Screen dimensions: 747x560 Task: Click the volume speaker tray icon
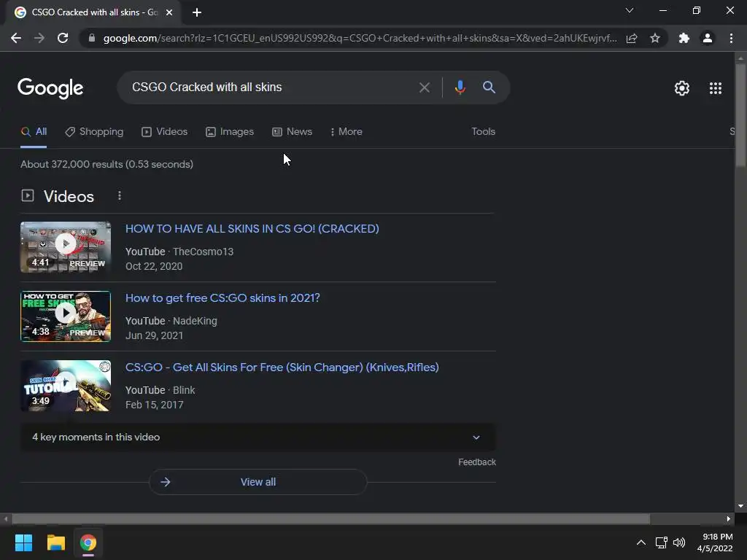click(679, 542)
